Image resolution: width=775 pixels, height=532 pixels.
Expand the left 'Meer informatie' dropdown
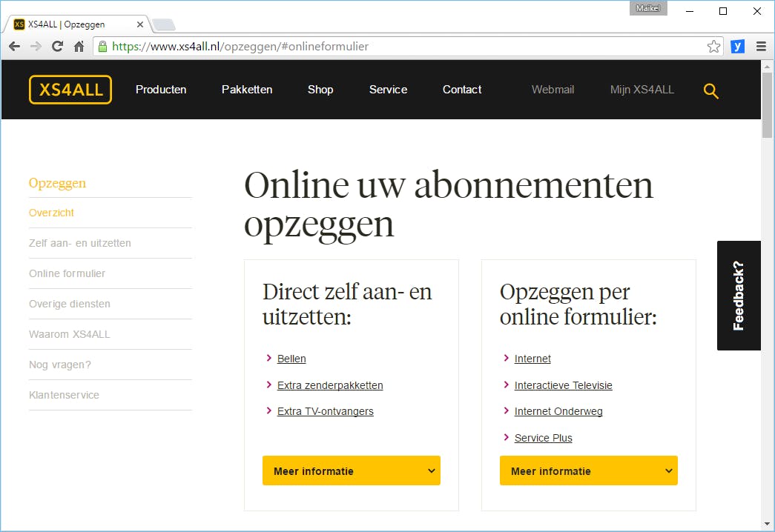(351, 470)
